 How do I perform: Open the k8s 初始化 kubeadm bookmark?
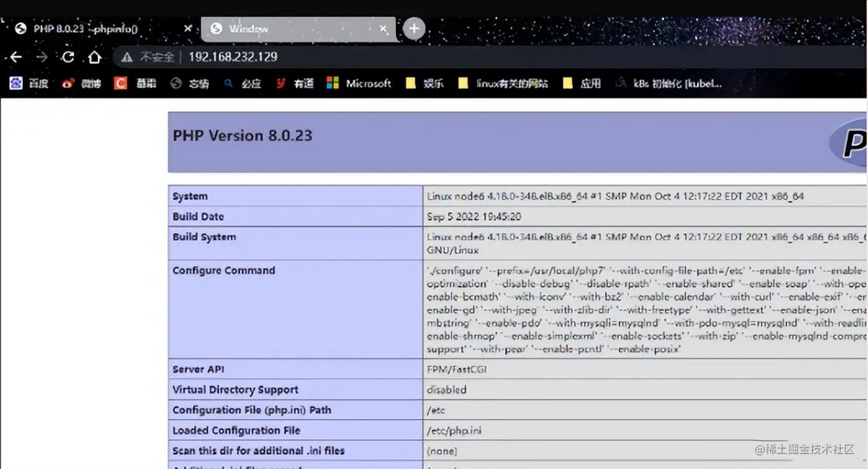pos(669,83)
